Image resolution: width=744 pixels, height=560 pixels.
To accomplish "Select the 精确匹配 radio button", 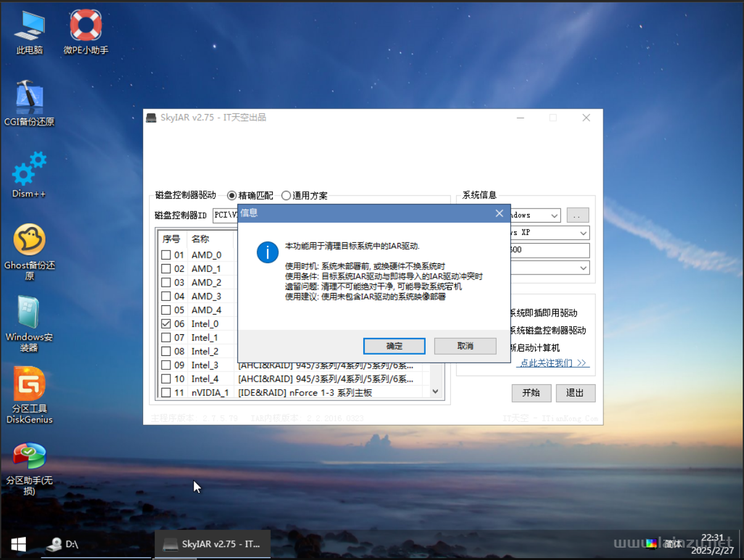I will pos(250,196).
